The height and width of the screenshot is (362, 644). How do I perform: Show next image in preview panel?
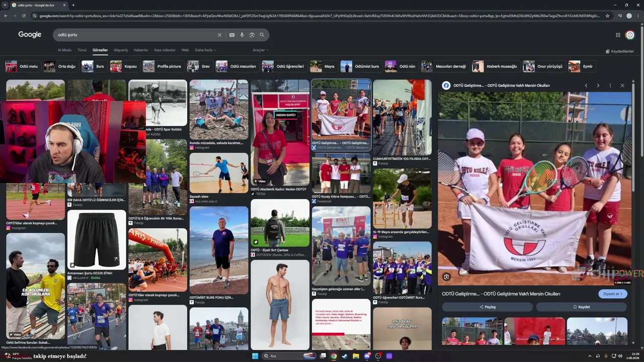tap(598, 85)
